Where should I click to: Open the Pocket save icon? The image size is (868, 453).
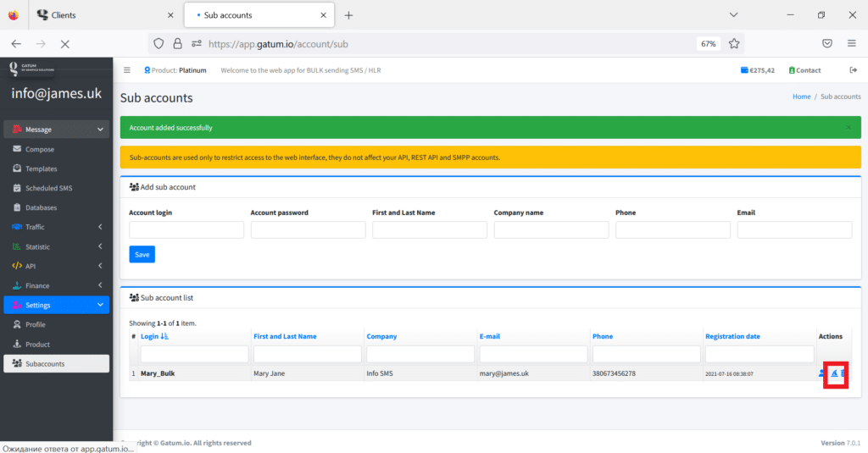coord(827,44)
